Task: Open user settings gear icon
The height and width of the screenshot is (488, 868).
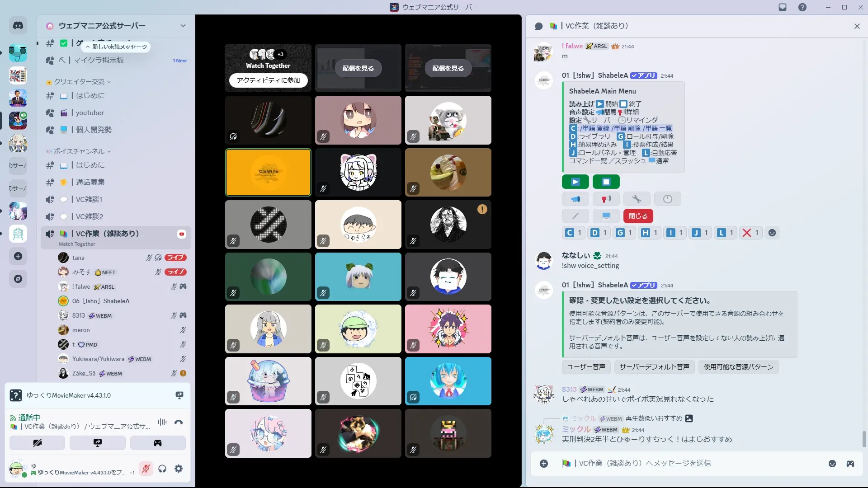Action: tap(179, 469)
